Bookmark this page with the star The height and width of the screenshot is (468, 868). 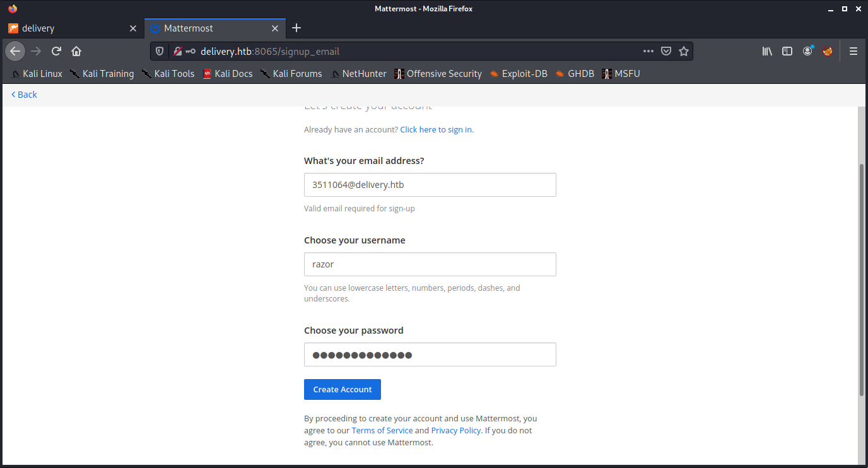click(684, 51)
